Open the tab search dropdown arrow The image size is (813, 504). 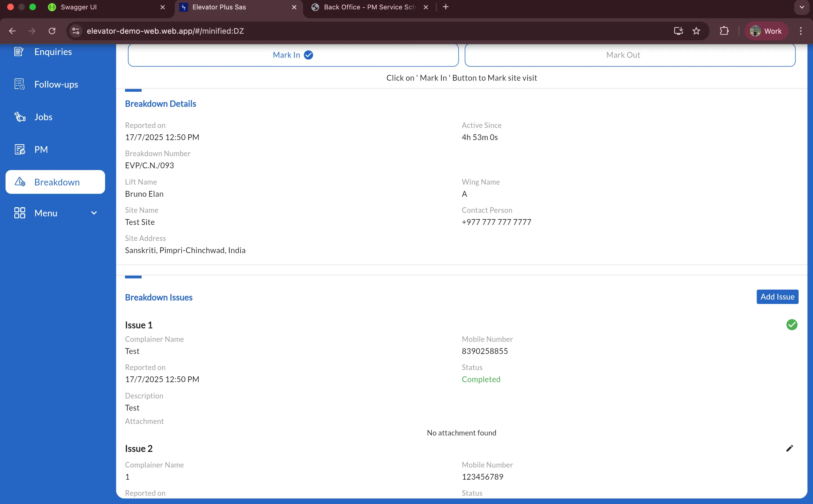click(801, 7)
